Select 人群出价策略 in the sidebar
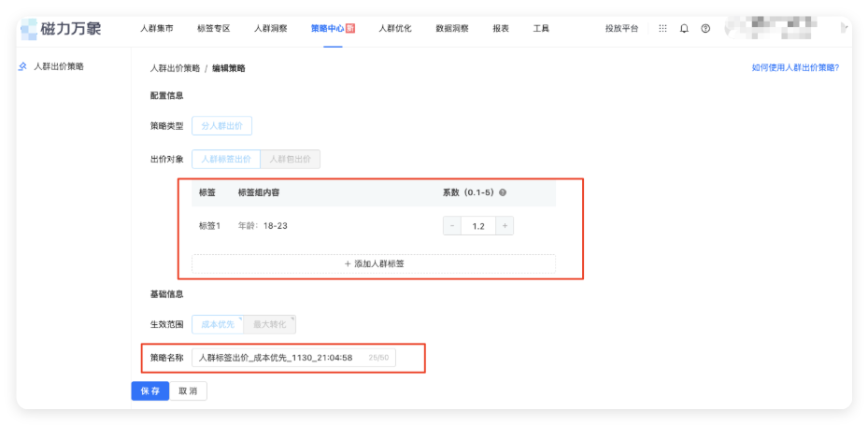Image resolution: width=868 pixels, height=425 pixels. point(59,66)
